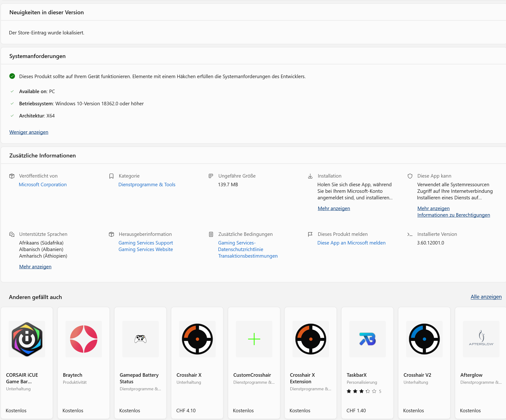Expand supported languages with Mehr anzeigen
The image size is (506, 420).
[35, 267]
